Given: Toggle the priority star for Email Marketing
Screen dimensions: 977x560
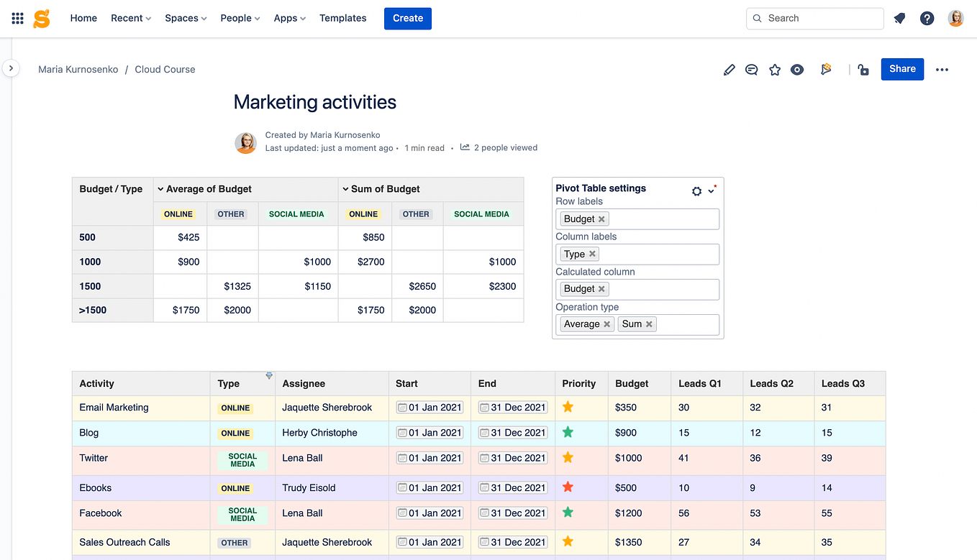Looking at the screenshot, I should (568, 407).
